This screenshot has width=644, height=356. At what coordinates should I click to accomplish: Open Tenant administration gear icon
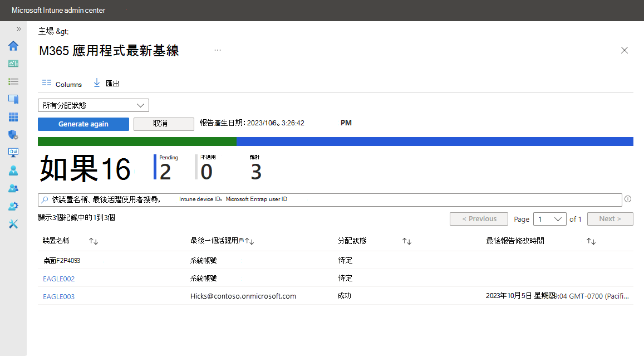pyautogui.click(x=13, y=206)
